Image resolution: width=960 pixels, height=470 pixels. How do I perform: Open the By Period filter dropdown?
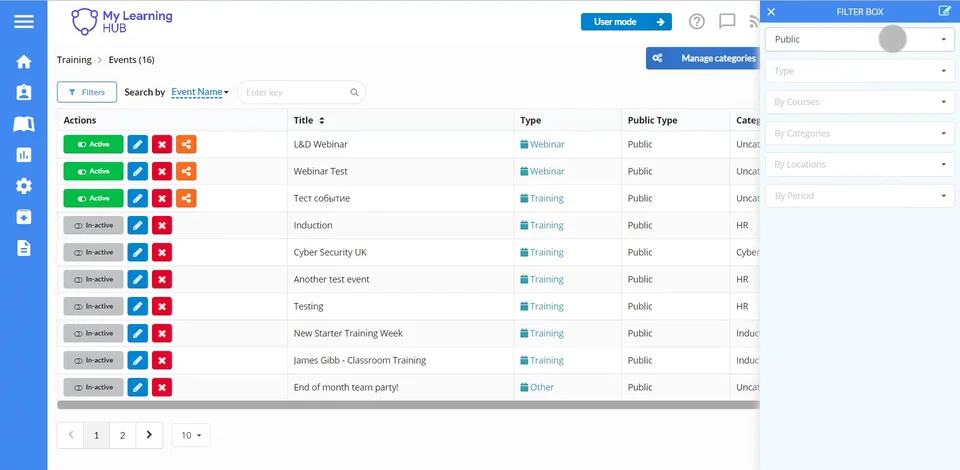pyautogui.click(x=860, y=196)
